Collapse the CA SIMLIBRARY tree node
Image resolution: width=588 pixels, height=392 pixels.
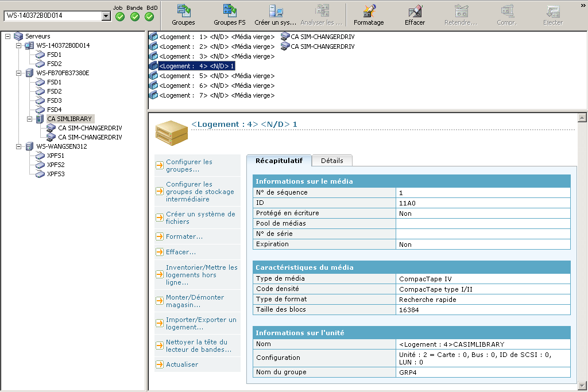point(30,119)
